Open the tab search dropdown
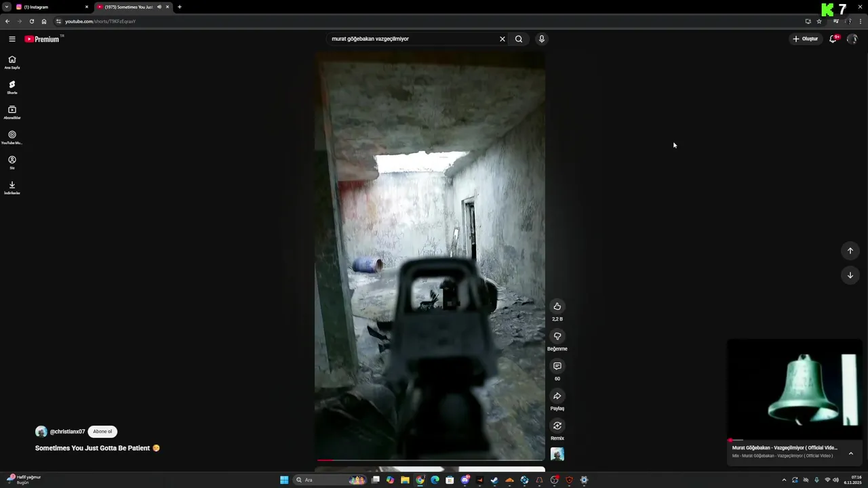 6,7
